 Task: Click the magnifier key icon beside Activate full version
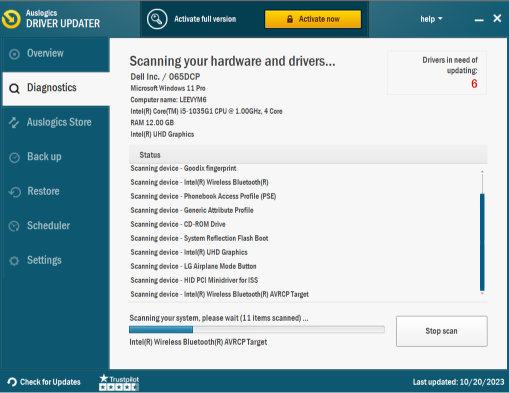157,19
